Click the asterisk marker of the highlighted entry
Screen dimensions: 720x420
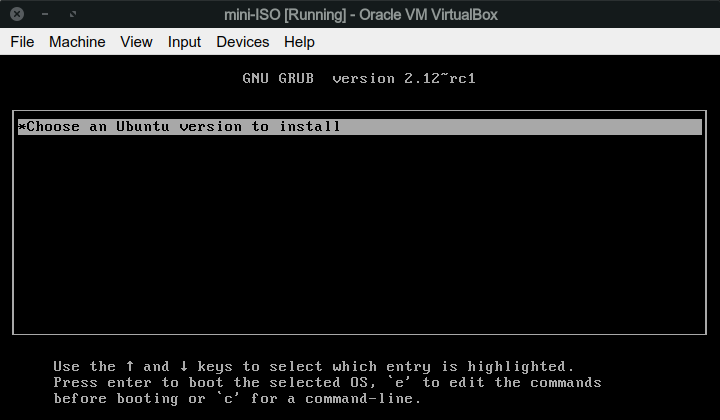point(22,127)
